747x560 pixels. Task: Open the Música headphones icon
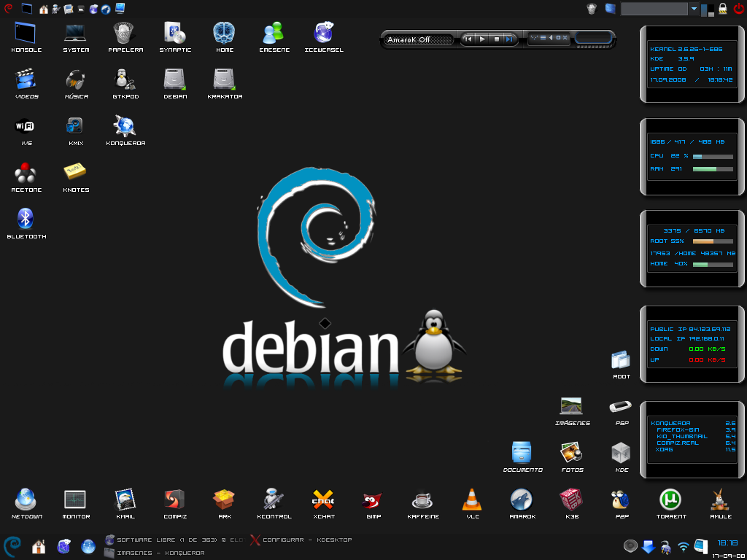coord(75,79)
